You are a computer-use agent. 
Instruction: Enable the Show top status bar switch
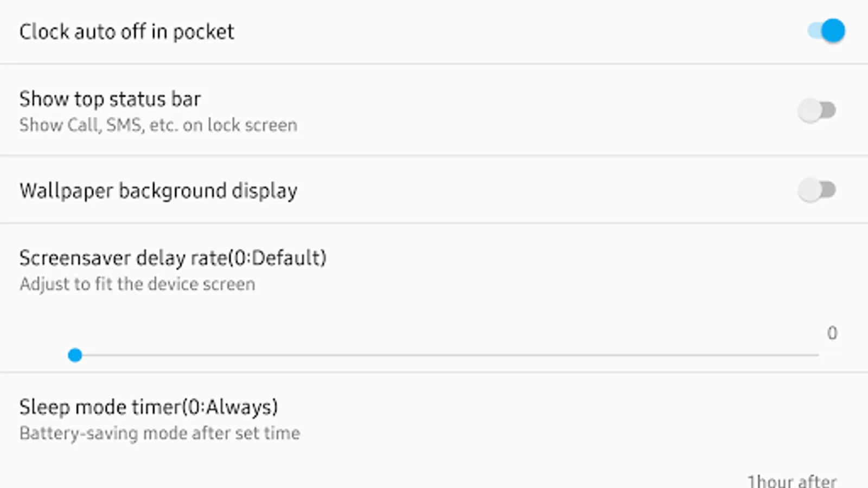pos(817,111)
